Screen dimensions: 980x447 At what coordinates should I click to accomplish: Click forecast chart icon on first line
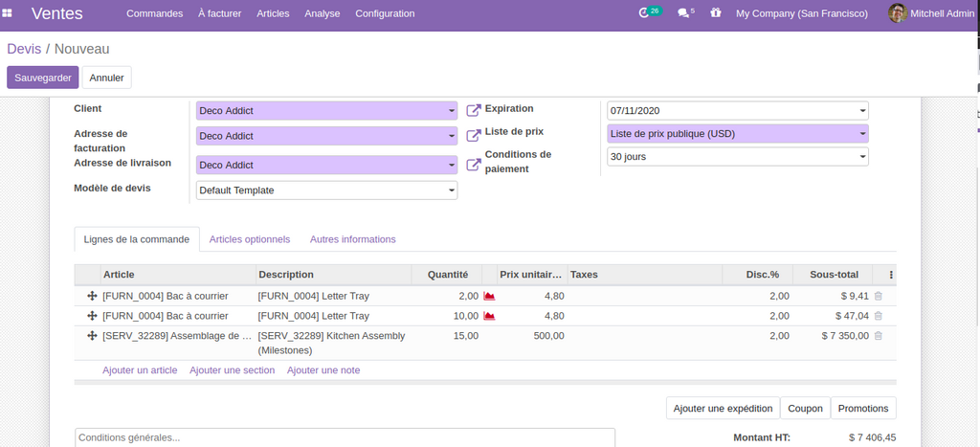coord(489,297)
